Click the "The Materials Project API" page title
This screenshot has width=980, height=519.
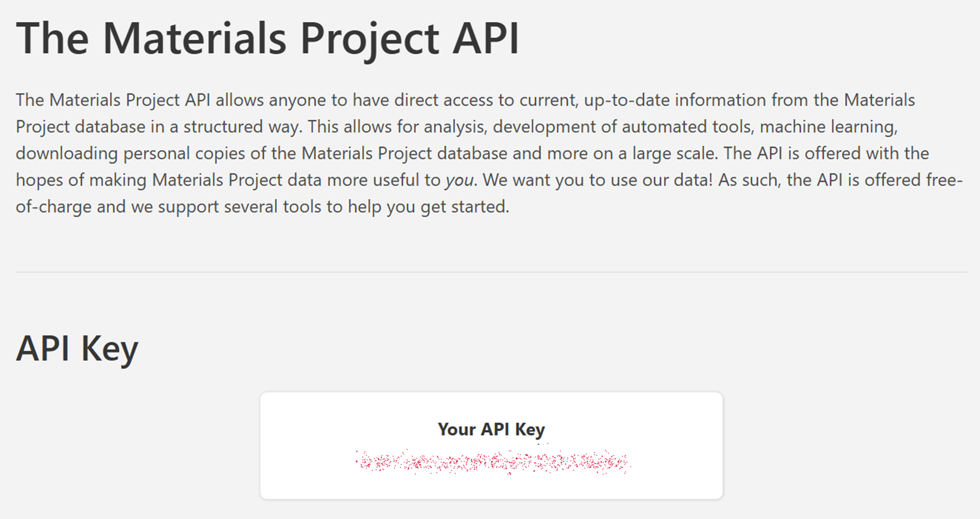click(267, 38)
